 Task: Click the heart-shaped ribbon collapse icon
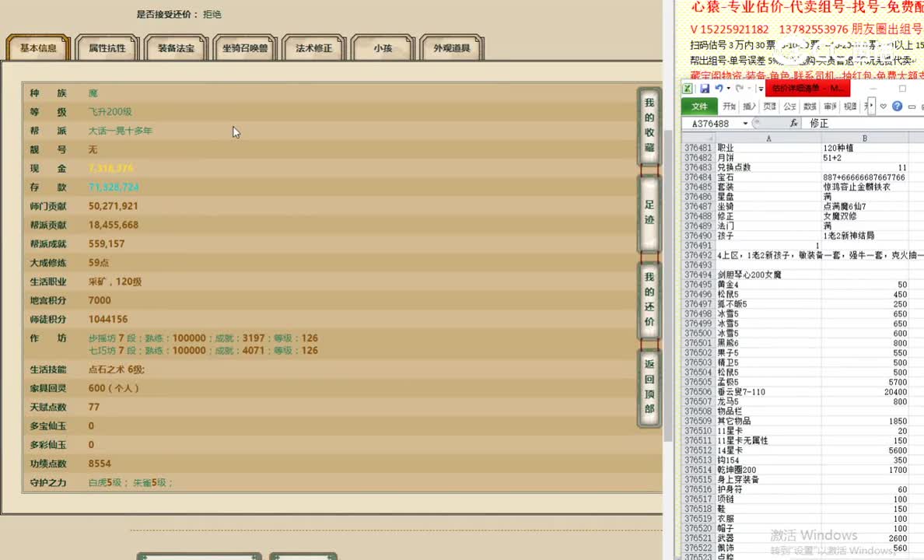click(x=884, y=107)
